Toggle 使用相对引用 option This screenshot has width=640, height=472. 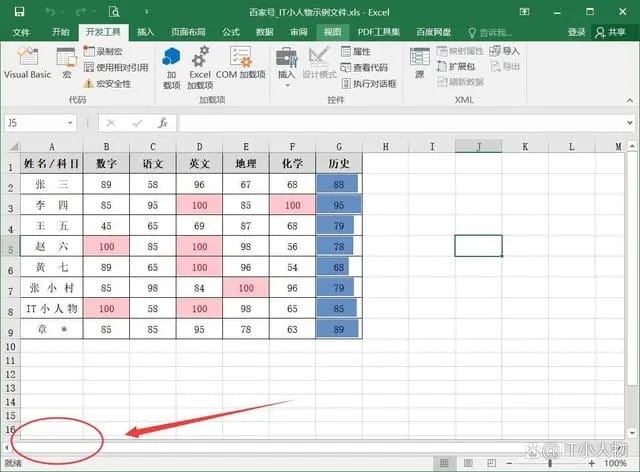tap(116, 67)
